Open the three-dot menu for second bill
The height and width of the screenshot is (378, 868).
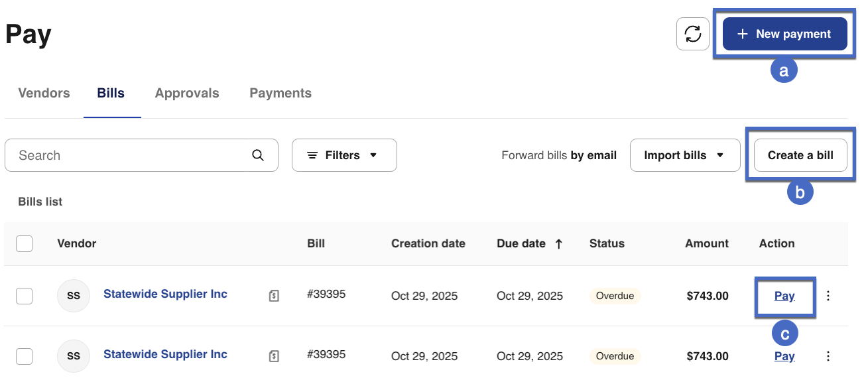point(828,356)
